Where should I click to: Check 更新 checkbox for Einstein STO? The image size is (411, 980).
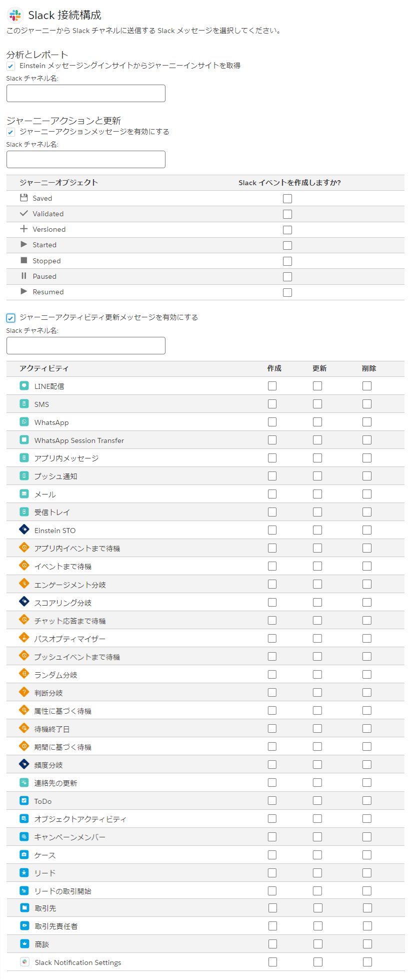[317, 530]
